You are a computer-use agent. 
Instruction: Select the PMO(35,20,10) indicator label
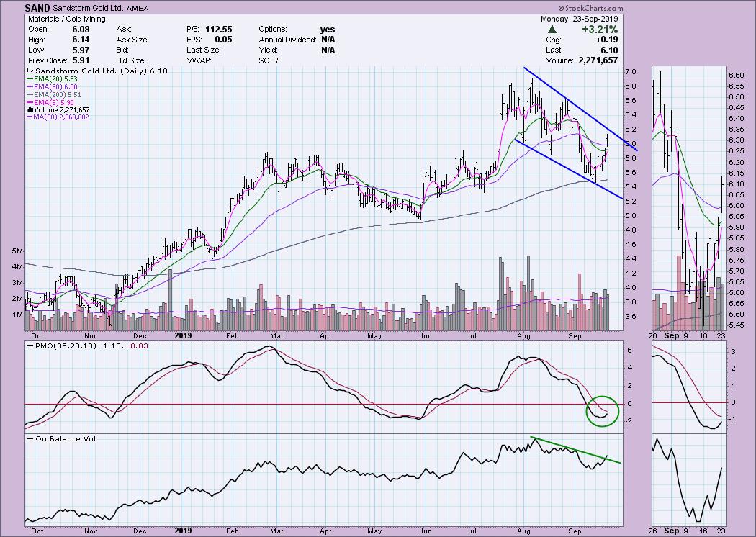pyautogui.click(x=68, y=346)
